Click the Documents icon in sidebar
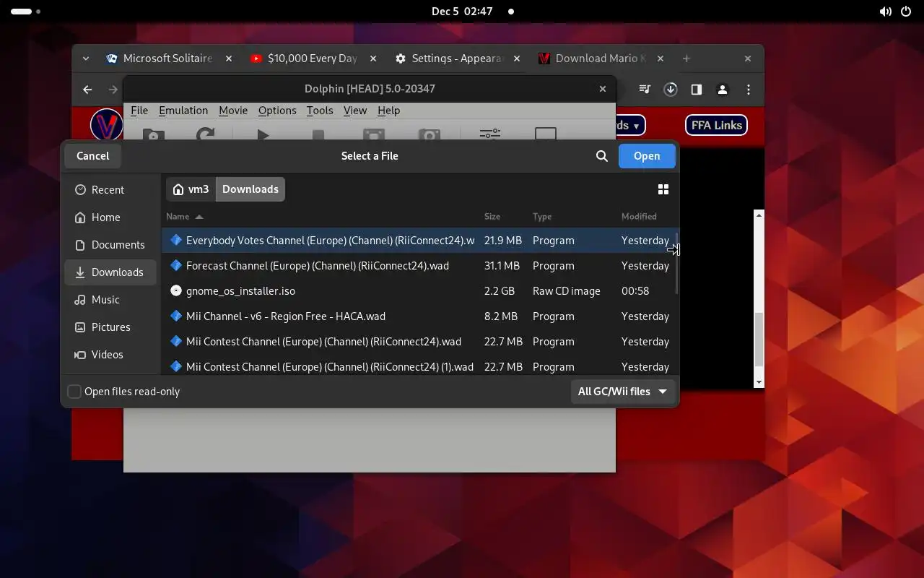This screenshot has width=924, height=578. coord(79,245)
